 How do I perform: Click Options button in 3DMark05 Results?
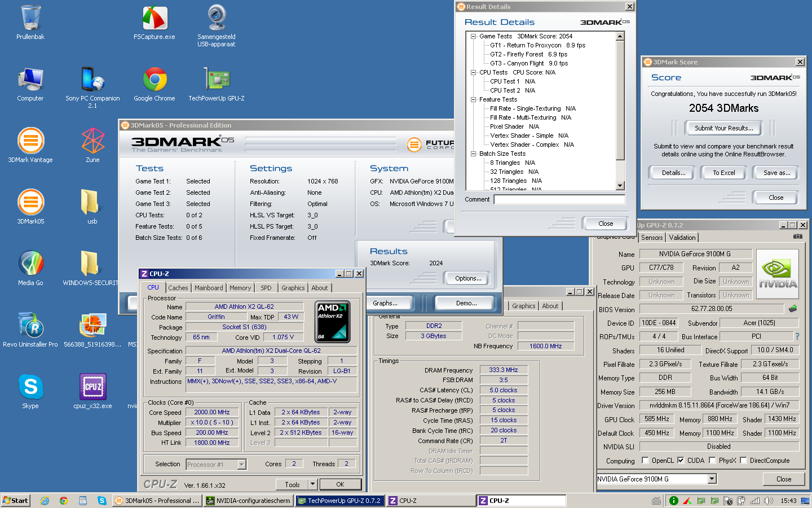click(x=468, y=278)
